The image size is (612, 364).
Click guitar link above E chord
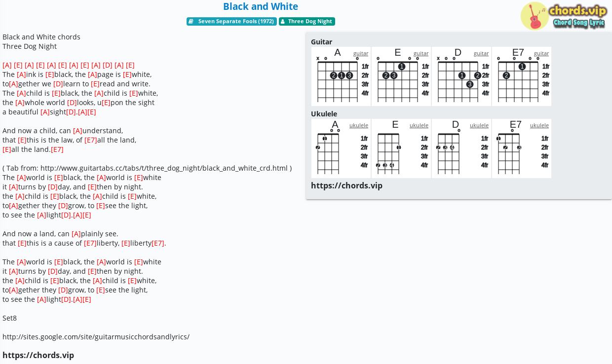tap(421, 53)
